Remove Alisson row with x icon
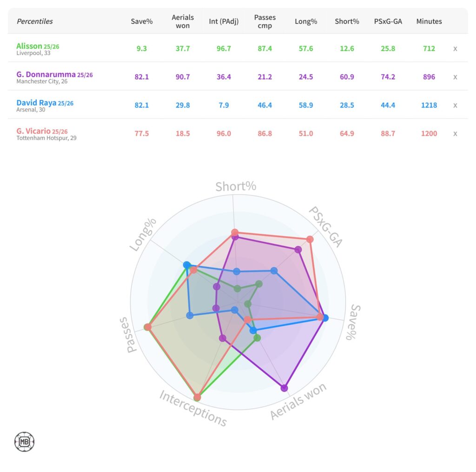 [x=456, y=48]
